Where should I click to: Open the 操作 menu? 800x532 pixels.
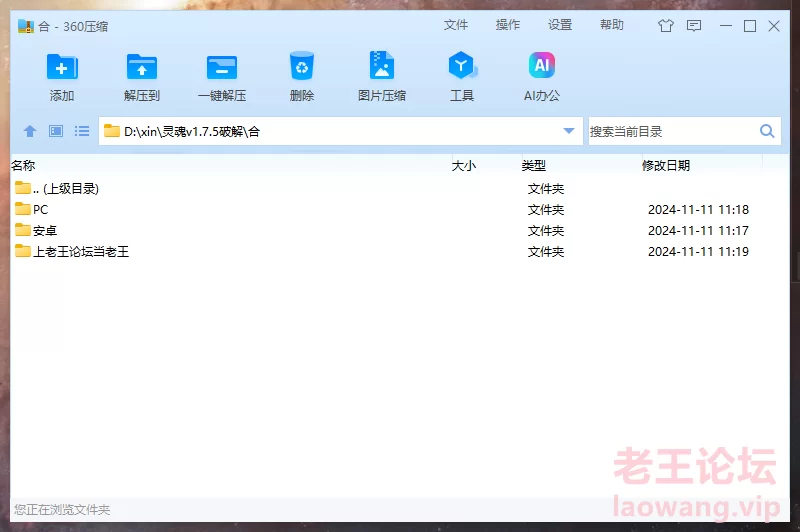[x=508, y=25]
